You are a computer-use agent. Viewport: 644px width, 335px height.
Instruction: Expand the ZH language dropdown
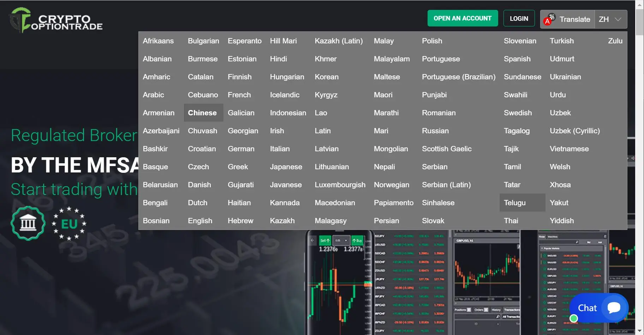(611, 19)
